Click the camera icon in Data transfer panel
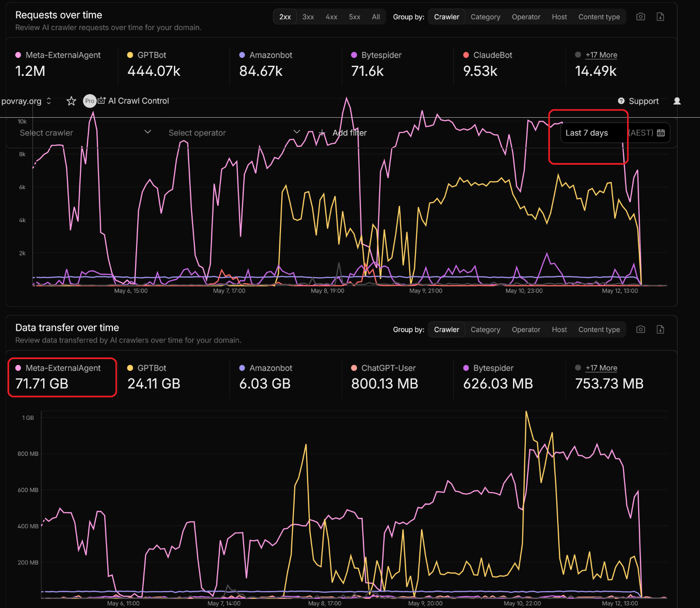The width and height of the screenshot is (700, 608). pos(640,329)
